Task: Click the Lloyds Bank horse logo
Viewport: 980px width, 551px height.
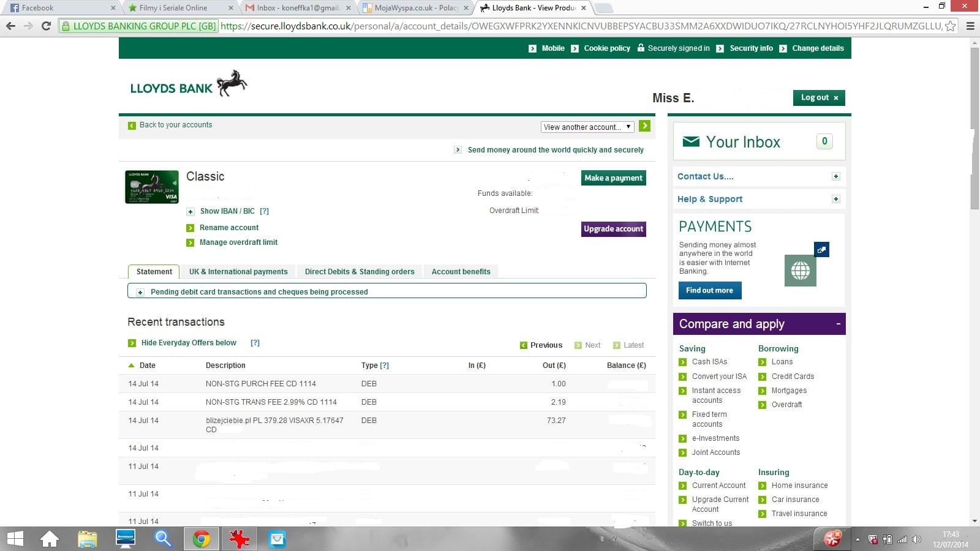Action: tap(232, 83)
